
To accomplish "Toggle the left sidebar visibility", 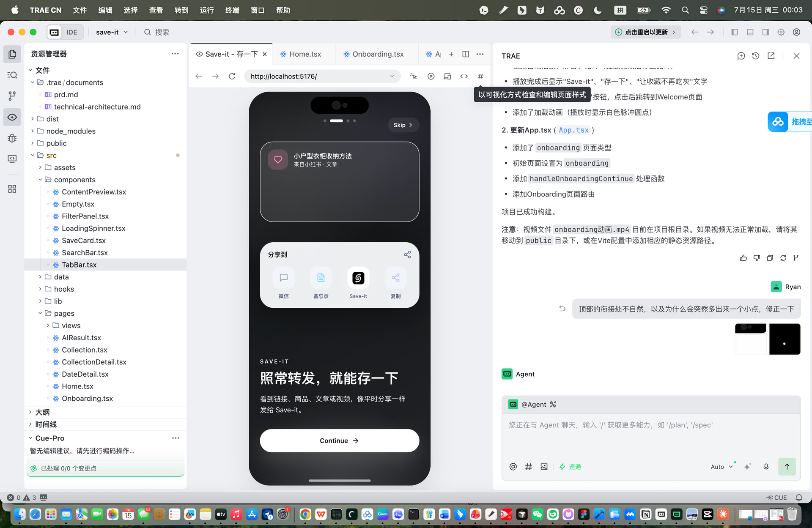I will [735, 32].
